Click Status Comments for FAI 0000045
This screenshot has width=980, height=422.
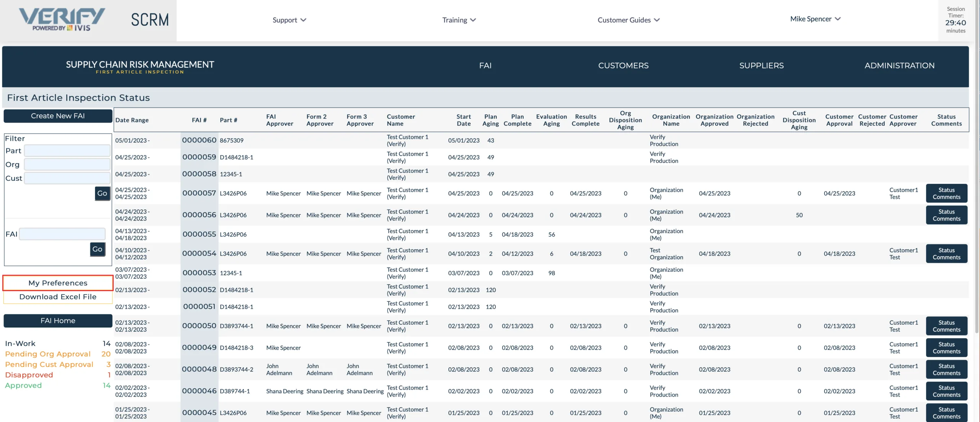click(x=946, y=413)
